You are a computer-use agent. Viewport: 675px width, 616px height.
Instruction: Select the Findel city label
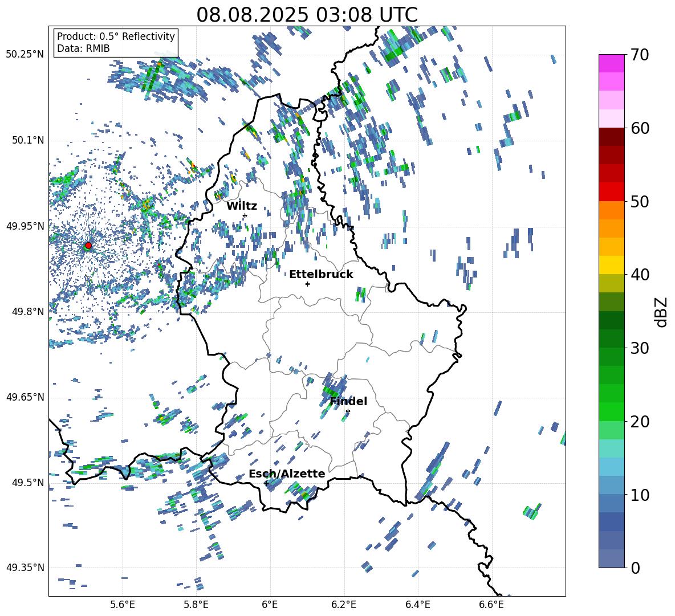[x=348, y=401]
